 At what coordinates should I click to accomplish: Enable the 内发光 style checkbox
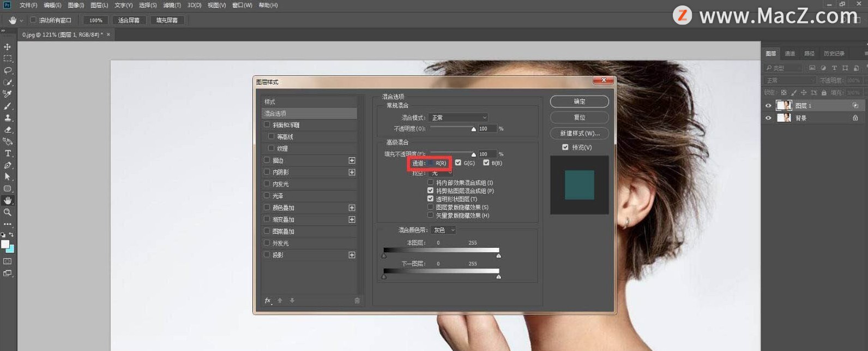coord(267,183)
